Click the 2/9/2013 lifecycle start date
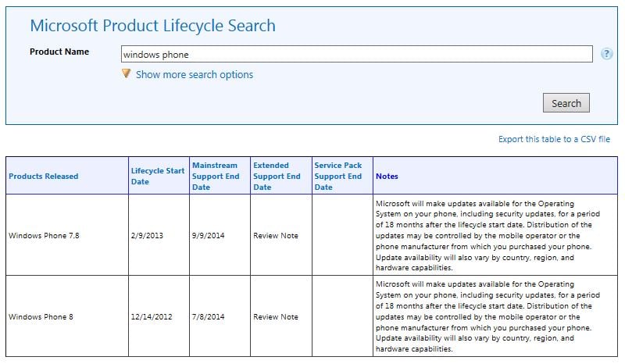625x364 pixels. pyautogui.click(x=147, y=236)
